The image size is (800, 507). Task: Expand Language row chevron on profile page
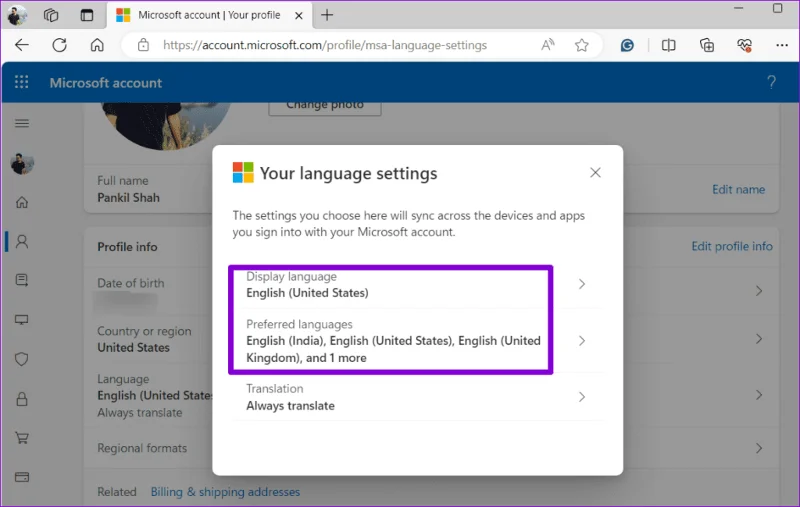pos(759,395)
